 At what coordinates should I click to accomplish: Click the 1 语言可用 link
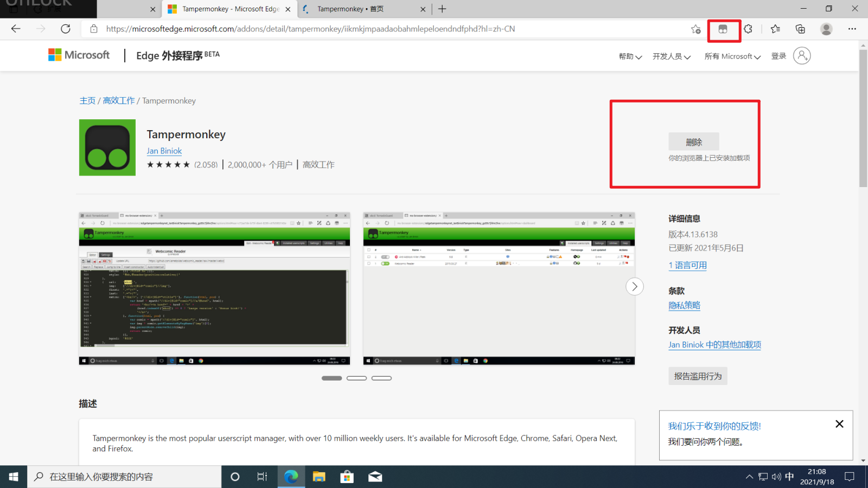click(x=687, y=265)
